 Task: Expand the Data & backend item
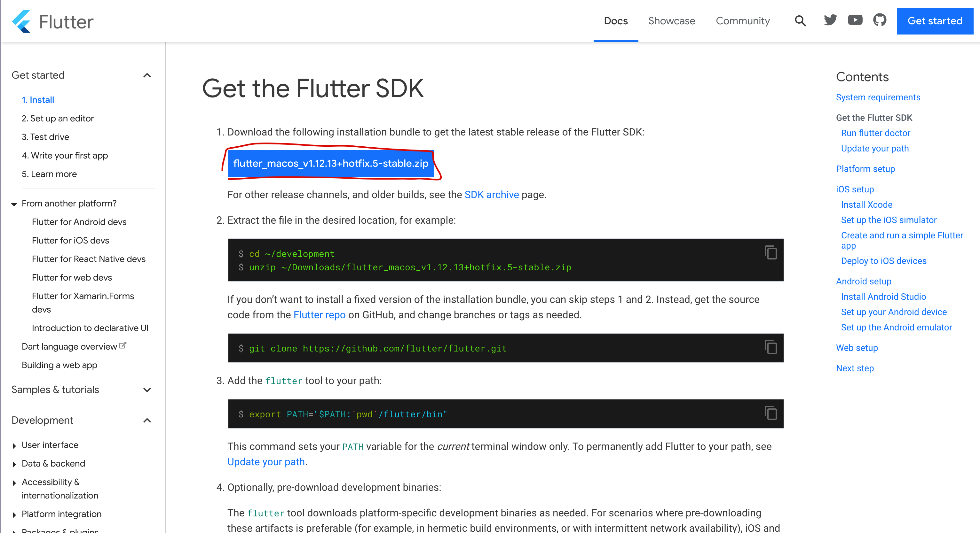click(x=14, y=464)
